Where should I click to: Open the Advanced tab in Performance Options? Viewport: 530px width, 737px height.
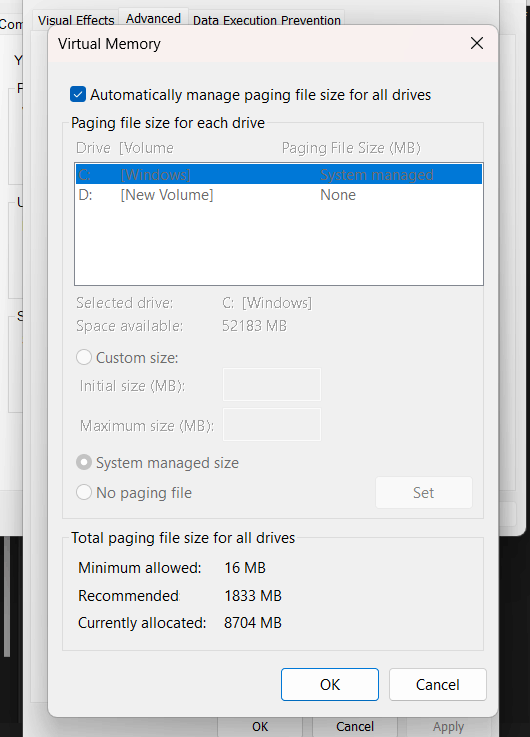pos(153,18)
